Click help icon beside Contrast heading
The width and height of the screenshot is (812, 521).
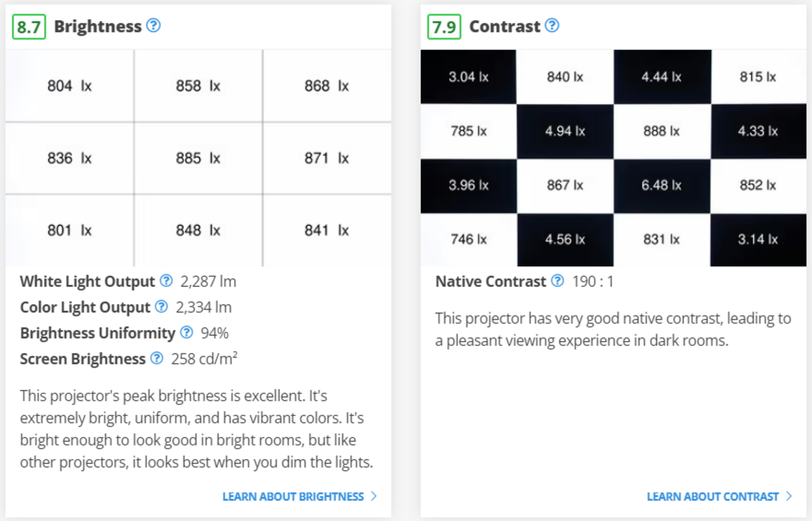point(552,26)
